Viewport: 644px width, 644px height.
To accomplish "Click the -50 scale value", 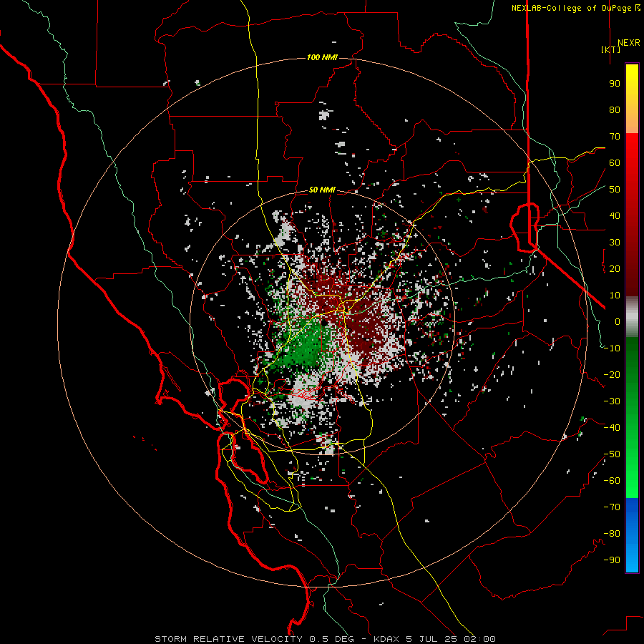I will 612,454.
